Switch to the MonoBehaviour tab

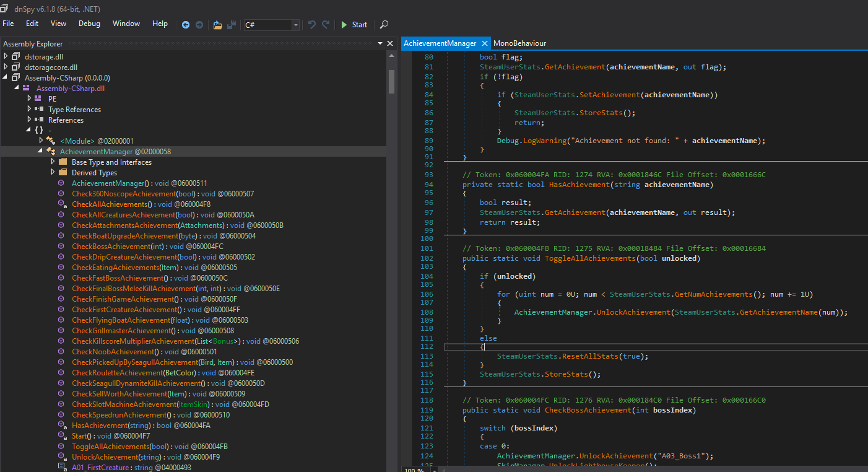pyautogui.click(x=519, y=43)
